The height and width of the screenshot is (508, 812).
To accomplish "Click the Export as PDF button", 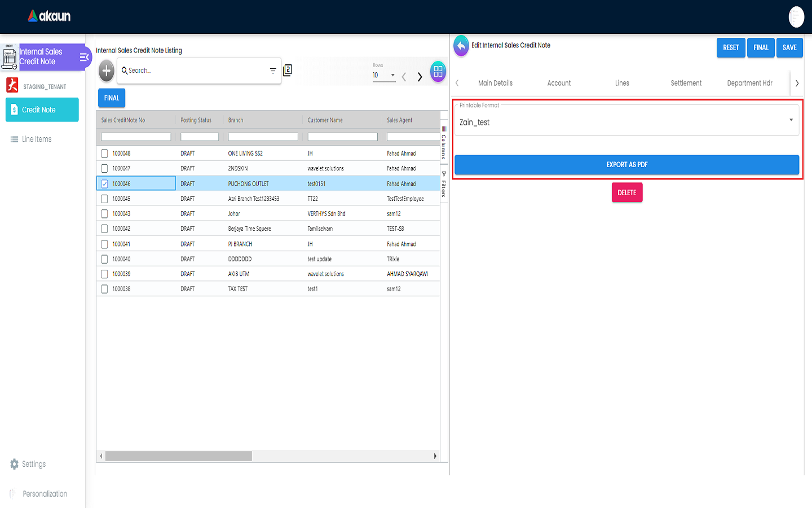I will coord(626,165).
